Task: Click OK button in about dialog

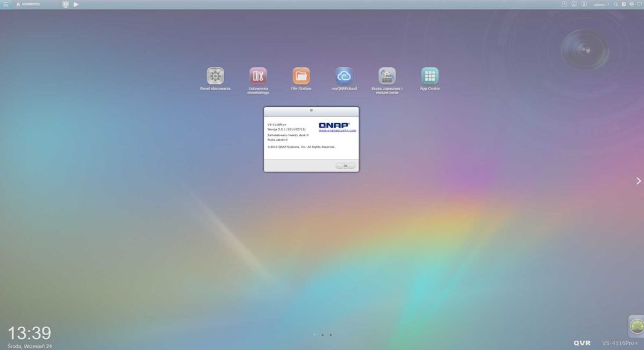Action: point(345,166)
